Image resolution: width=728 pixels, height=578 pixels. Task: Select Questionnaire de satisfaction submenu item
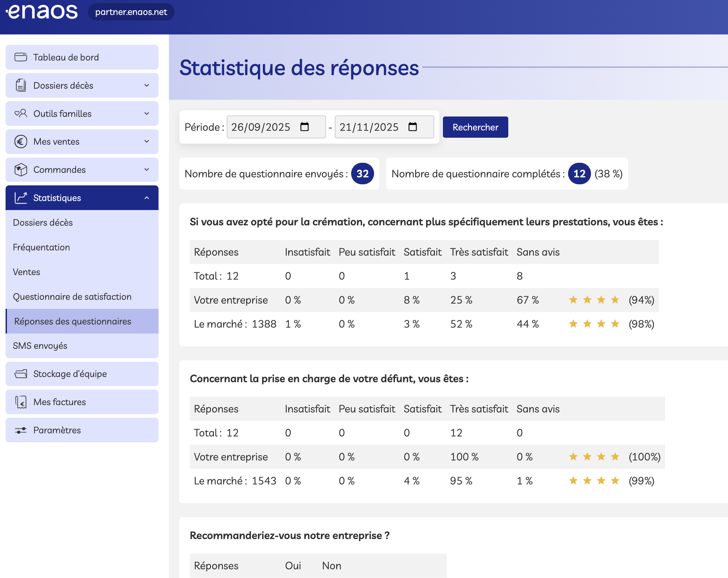point(72,297)
